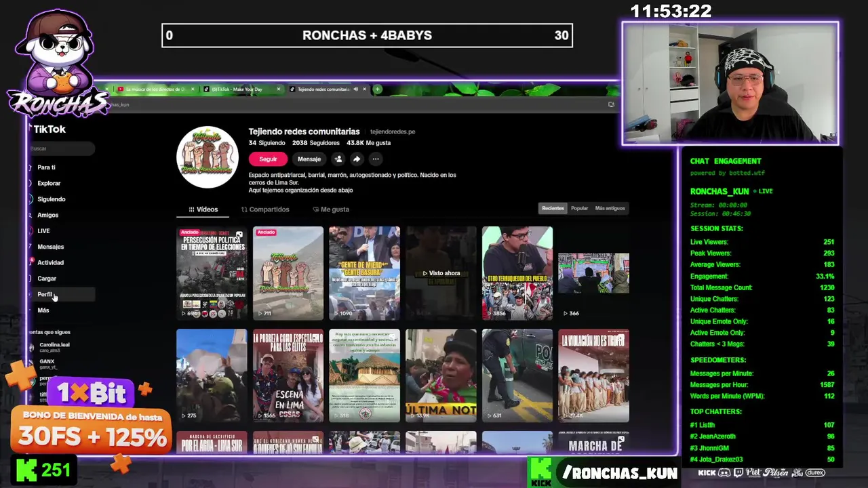Click the profile avatar picture
The image size is (868, 488).
pyautogui.click(x=208, y=157)
